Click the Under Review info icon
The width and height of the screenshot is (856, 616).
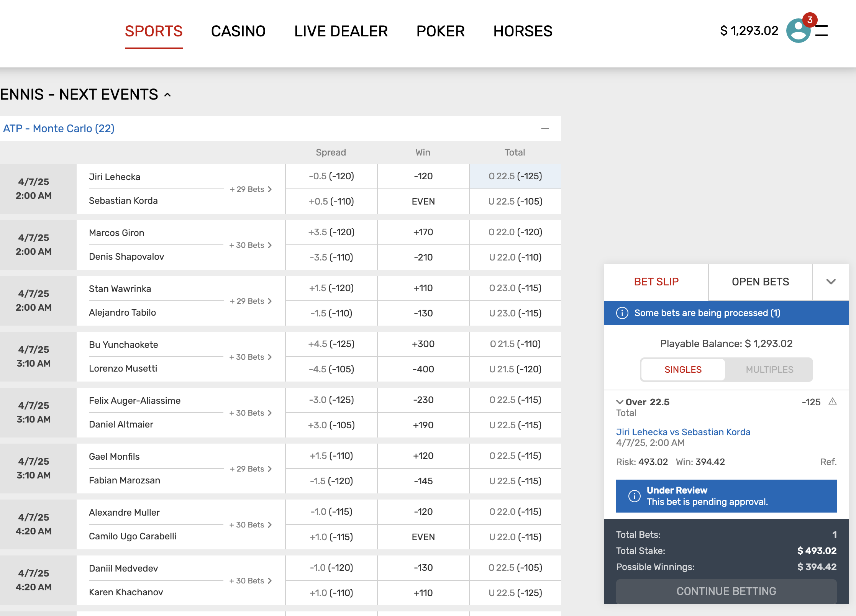click(x=634, y=496)
